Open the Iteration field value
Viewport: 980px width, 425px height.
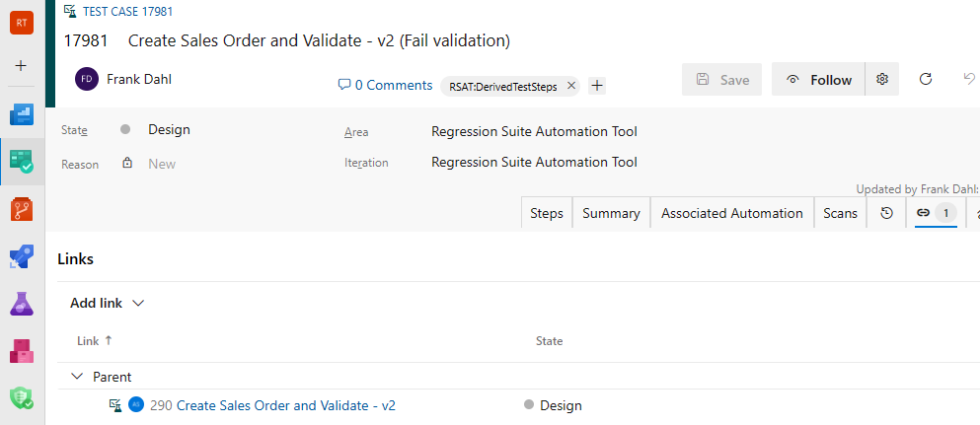534,163
